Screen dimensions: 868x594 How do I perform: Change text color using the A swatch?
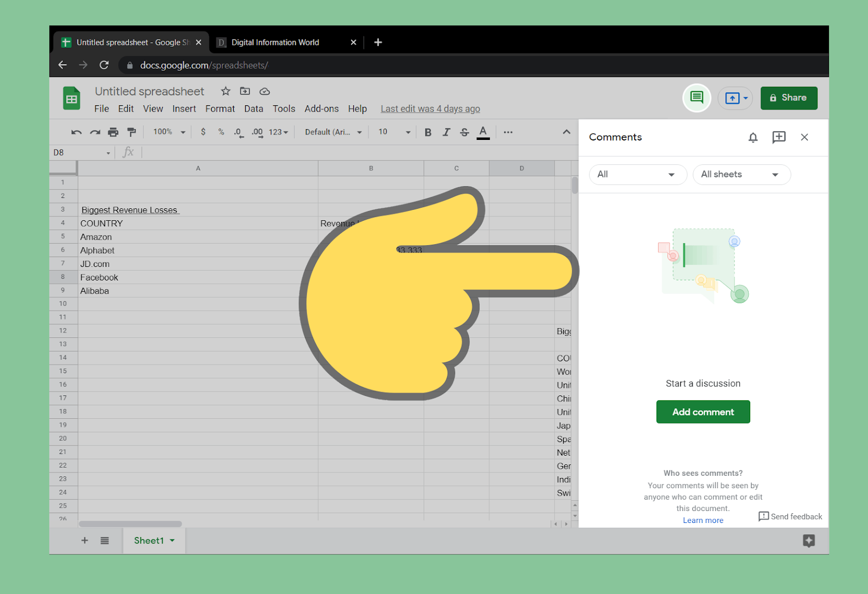pyautogui.click(x=483, y=132)
